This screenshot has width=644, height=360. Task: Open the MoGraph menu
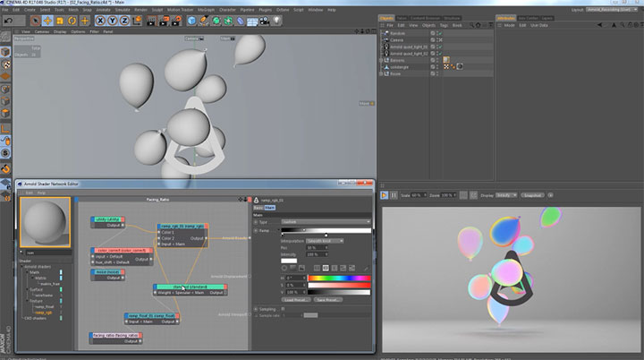click(x=207, y=10)
